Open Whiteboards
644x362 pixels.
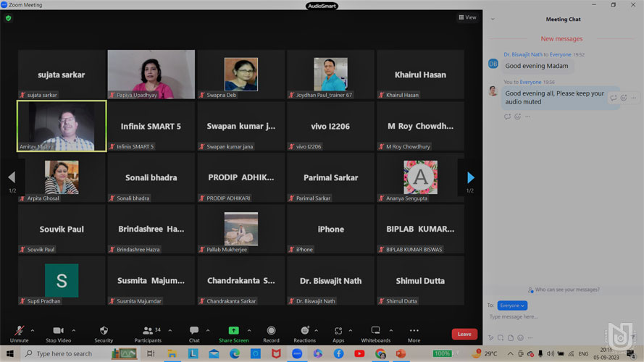point(376,334)
